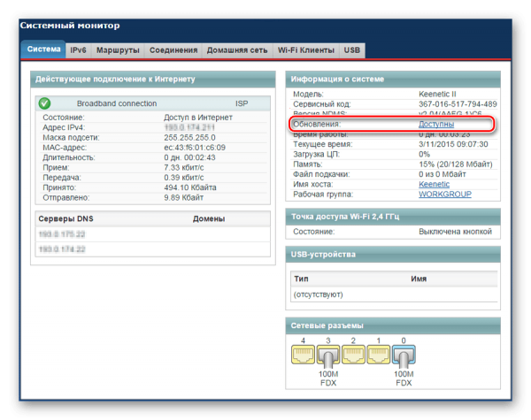Open the Маршруты tab
This screenshot has width=531, height=420.
point(118,50)
